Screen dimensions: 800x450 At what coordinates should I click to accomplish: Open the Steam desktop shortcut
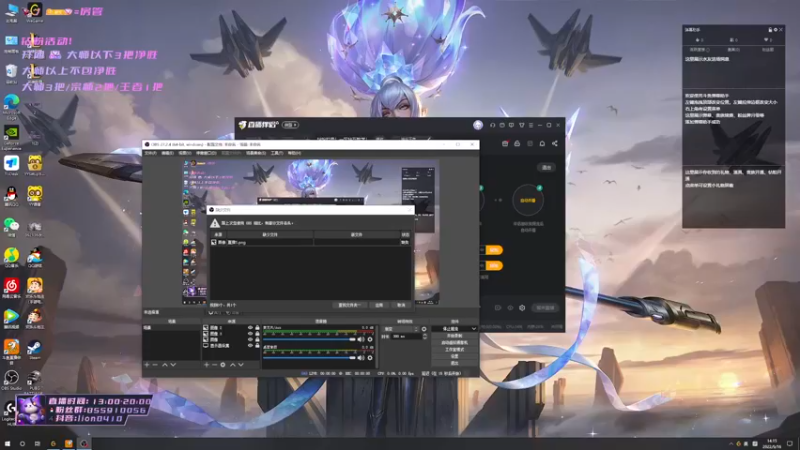coord(35,349)
